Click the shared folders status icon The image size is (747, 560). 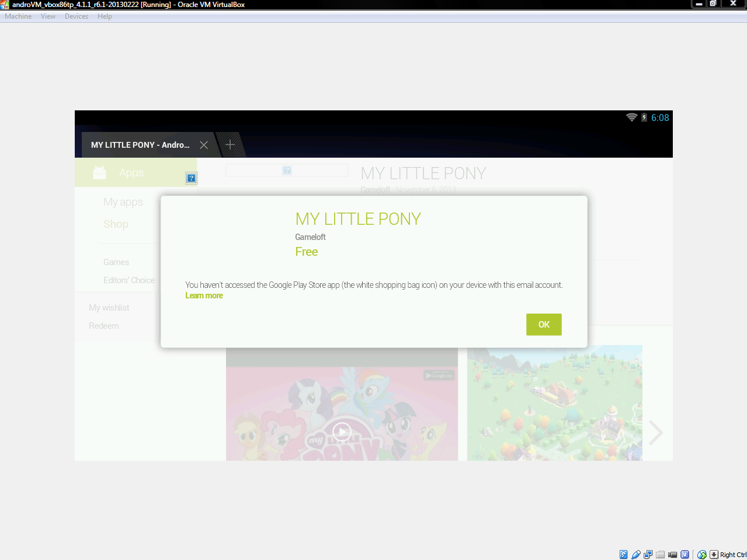point(661,555)
